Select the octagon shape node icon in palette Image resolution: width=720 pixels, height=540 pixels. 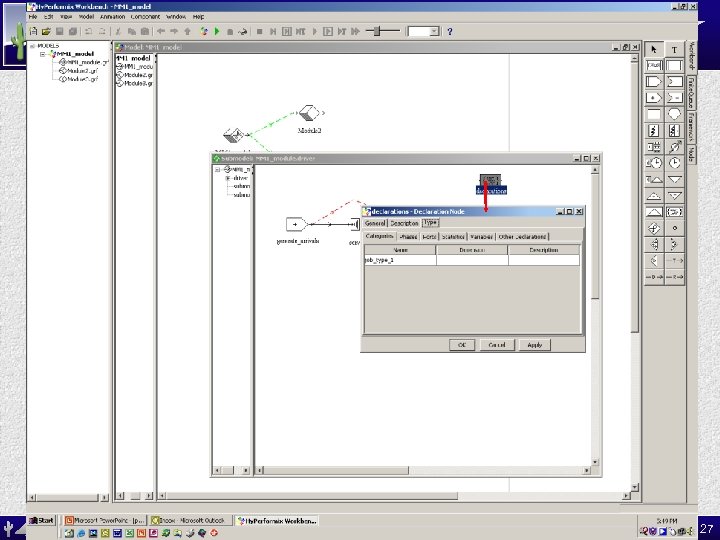pyautogui.click(x=674, y=114)
